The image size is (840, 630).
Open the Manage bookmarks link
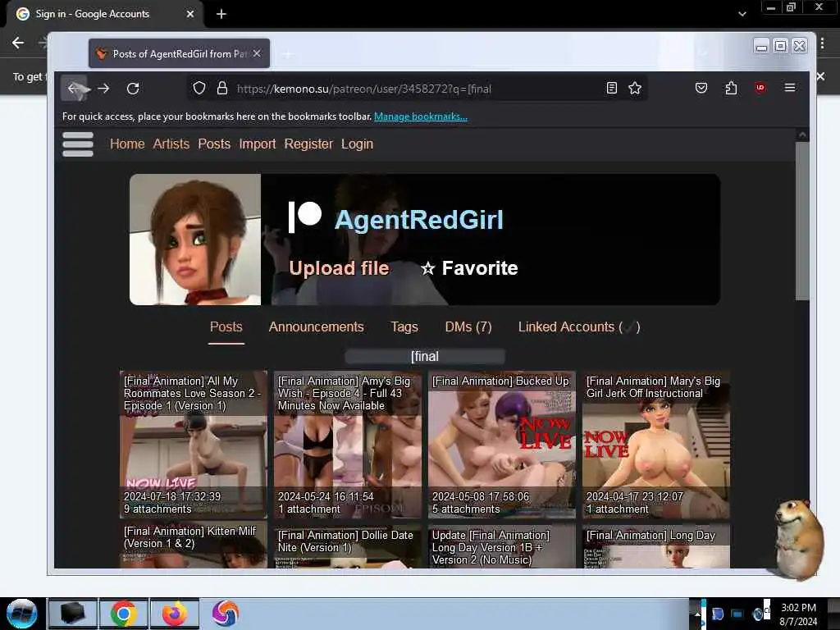pyautogui.click(x=421, y=116)
